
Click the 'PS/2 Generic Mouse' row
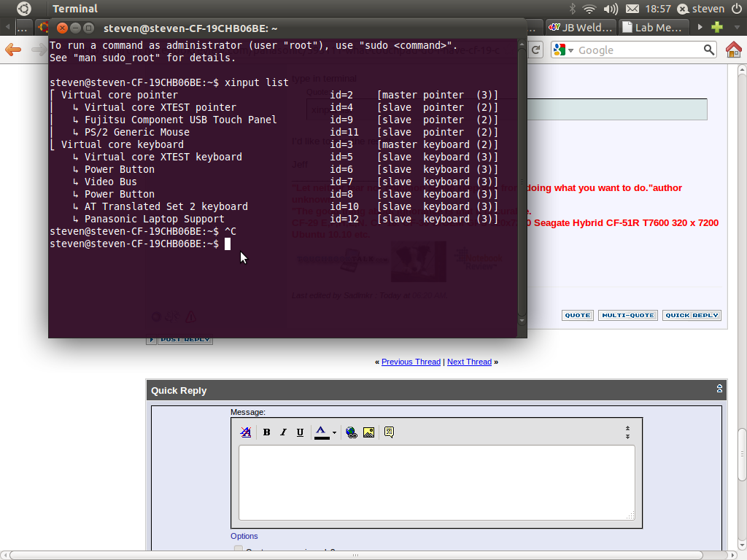point(274,132)
